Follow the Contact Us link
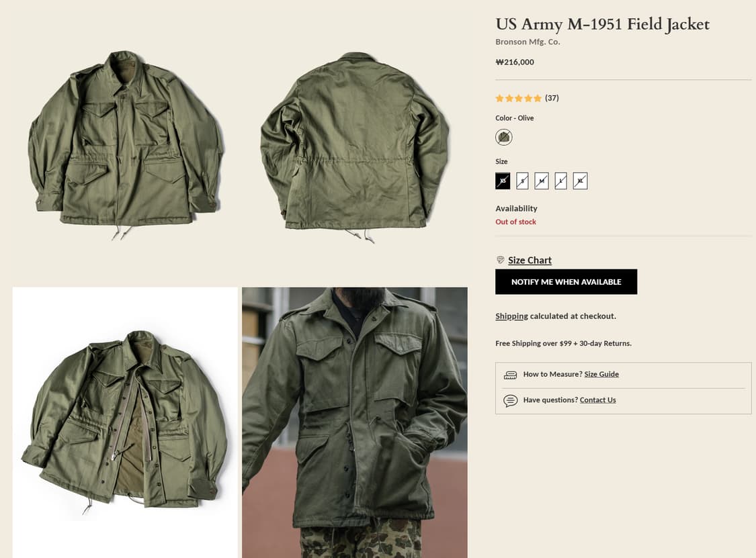Screen dimensions: 756x558 (597, 400)
